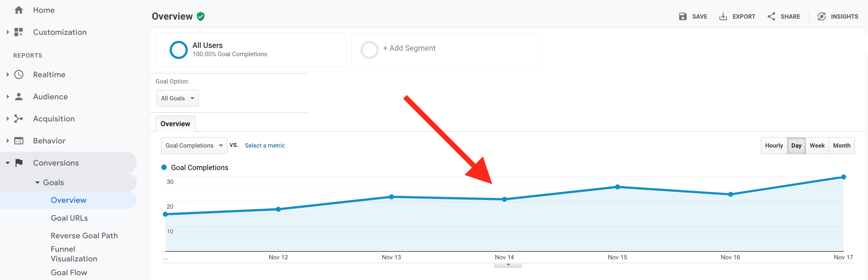Click the green verified shield icon
Image resolution: width=868 pixels, height=280 pixels.
200,16
